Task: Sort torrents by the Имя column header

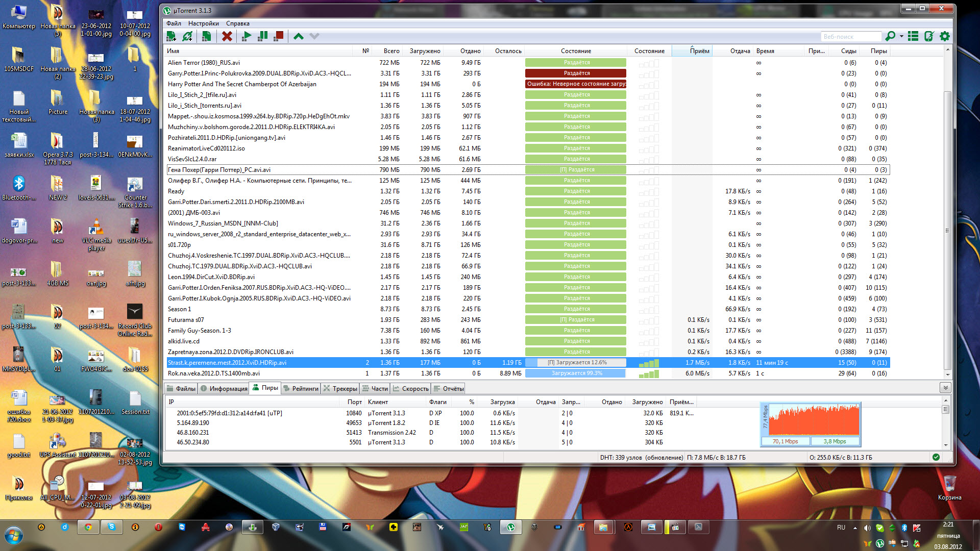Action: [x=258, y=51]
